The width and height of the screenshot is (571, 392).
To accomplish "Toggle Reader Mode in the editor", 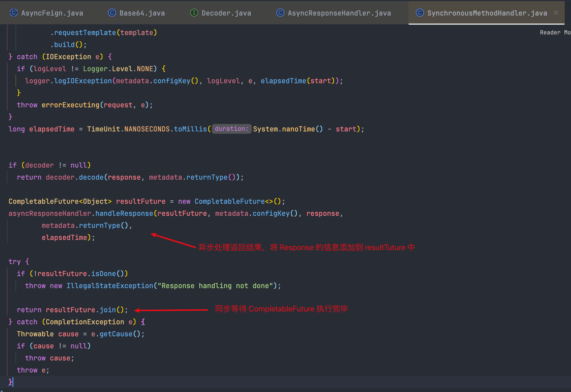I will tap(555, 32).
